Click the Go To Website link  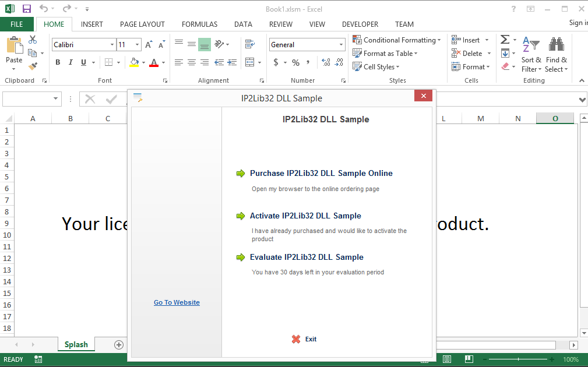[x=177, y=302]
